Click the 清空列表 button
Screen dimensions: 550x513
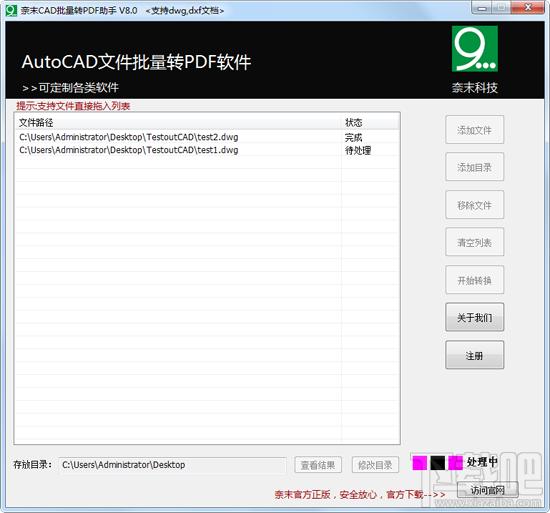(x=474, y=242)
